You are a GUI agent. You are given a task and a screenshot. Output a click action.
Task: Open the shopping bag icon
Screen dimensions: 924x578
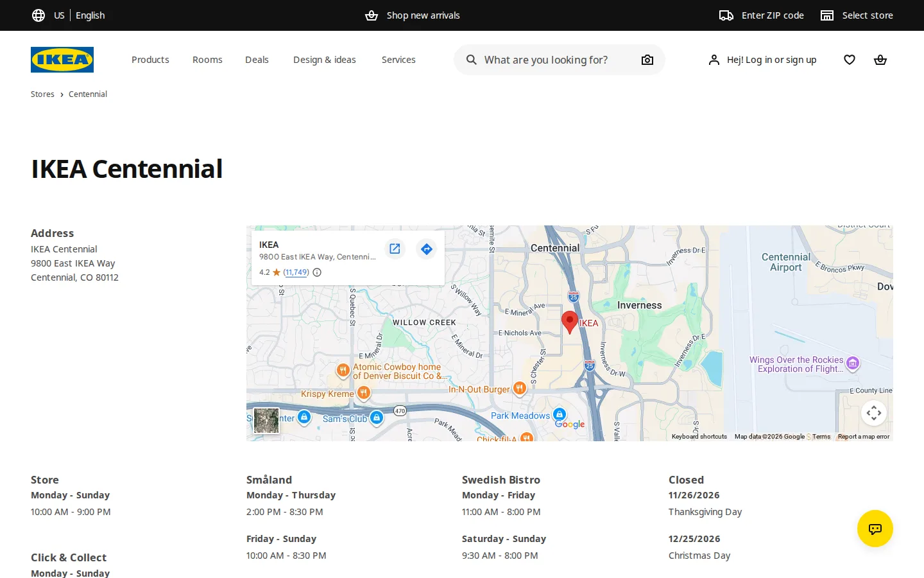click(880, 60)
